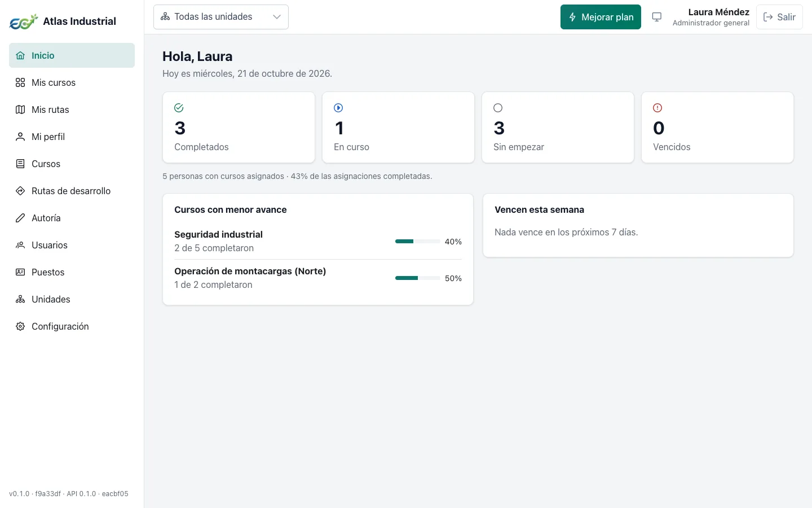Viewport: 812px width, 508px height.
Task: Click the 50% progress bar for montacargas
Action: tap(418, 278)
